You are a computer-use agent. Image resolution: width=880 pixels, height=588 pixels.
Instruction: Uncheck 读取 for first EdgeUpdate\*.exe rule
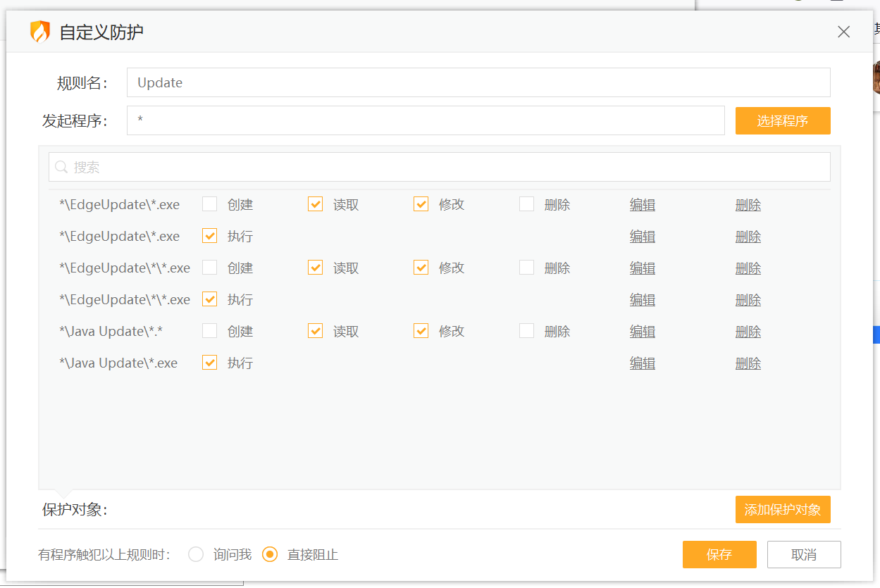click(316, 204)
